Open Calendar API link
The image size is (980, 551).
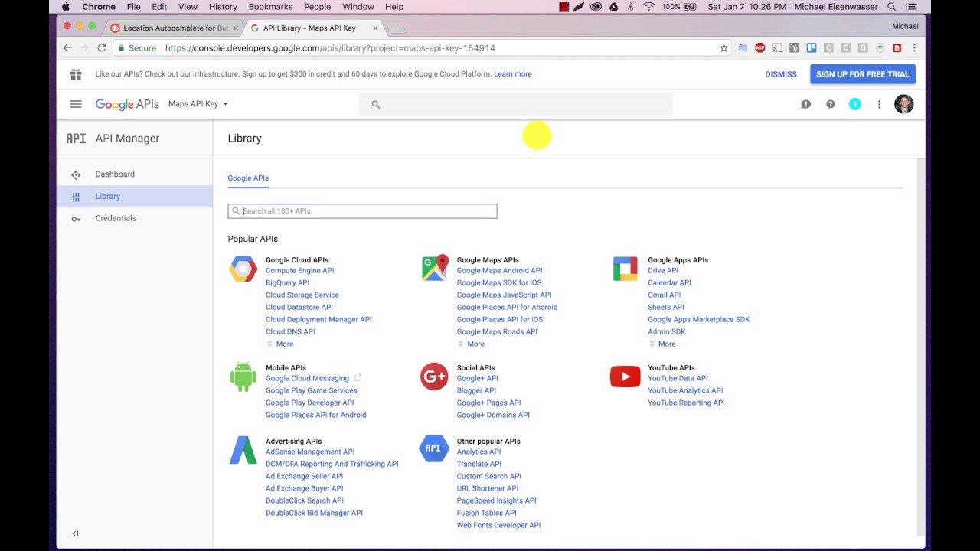tap(669, 283)
